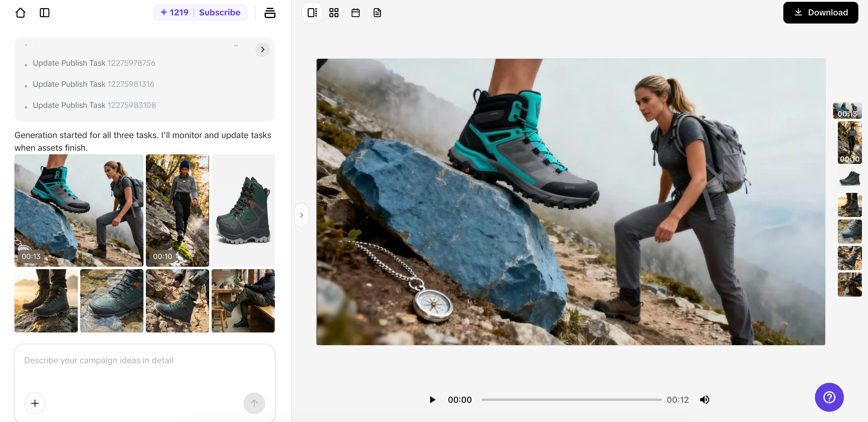Switch to the calendar view tab
Screen dimensions: 868x422
coord(356,12)
